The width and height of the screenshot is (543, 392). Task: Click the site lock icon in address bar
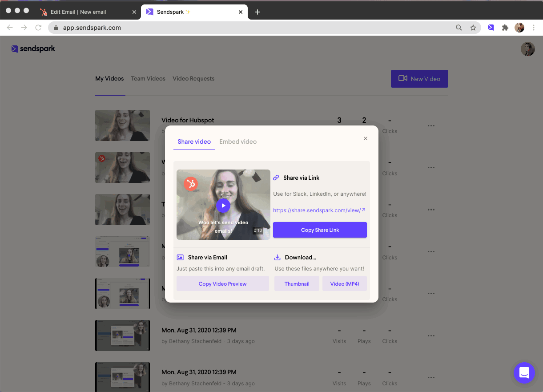pyautogui.click(x=56, y=28)
